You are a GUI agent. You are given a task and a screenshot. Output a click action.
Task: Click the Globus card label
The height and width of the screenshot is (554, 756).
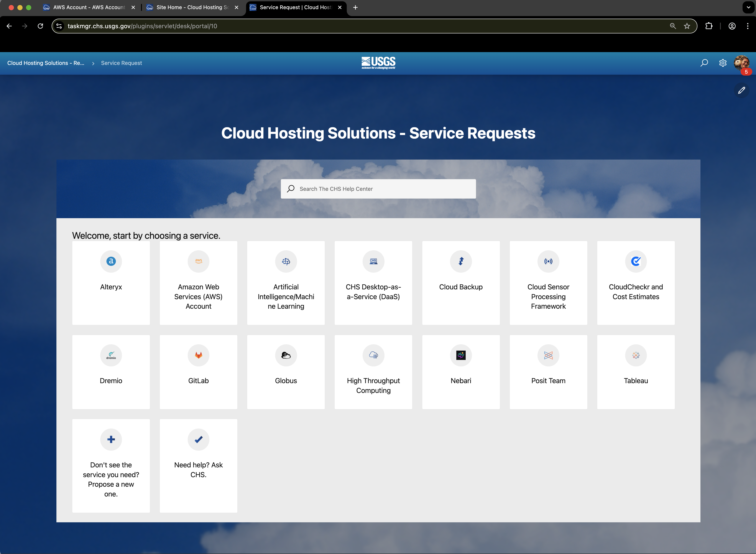(286, 381)
